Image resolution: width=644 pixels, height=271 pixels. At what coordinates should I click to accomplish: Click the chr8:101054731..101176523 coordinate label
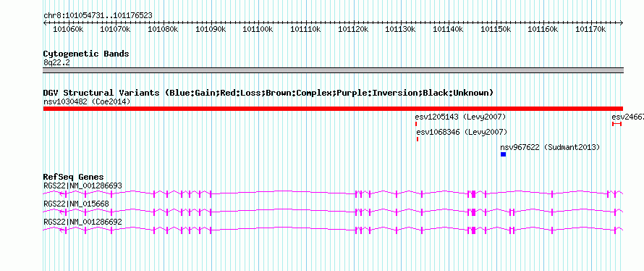(98, 16)
